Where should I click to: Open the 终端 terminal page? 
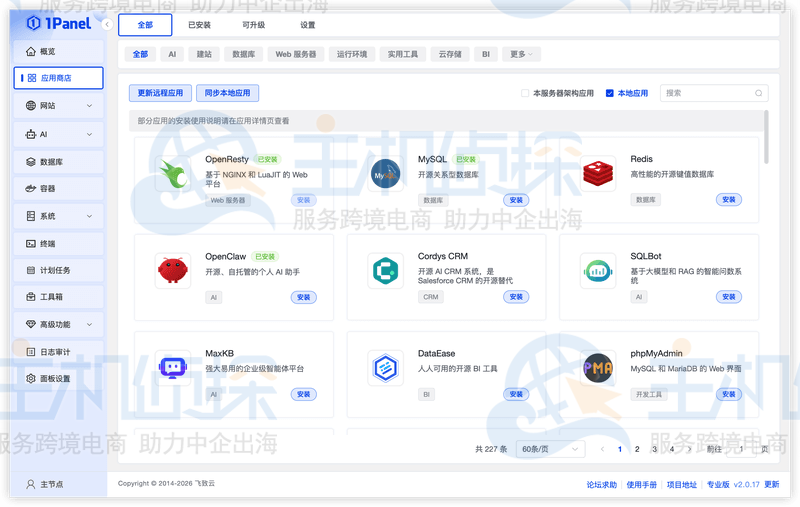(58, 244)
